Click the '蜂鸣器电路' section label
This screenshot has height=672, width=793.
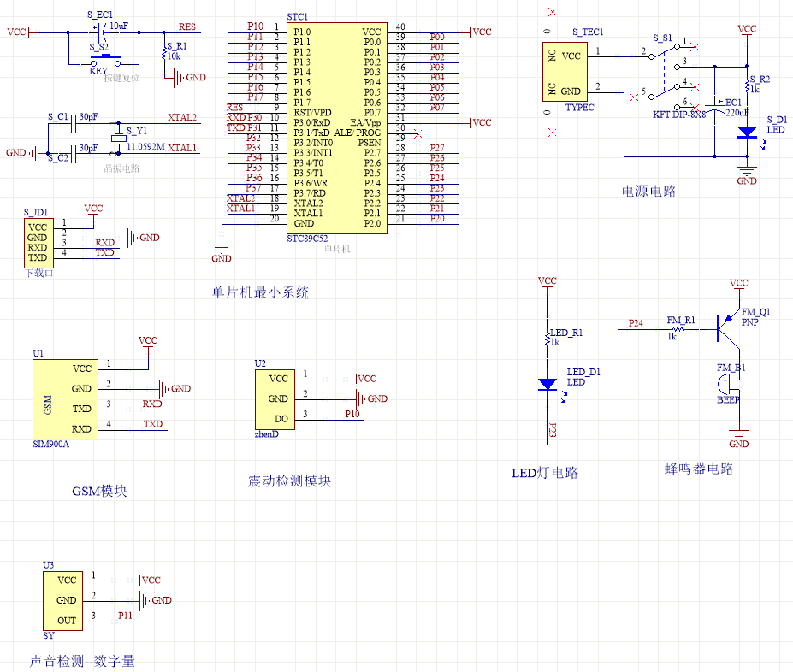pos(699,469)
